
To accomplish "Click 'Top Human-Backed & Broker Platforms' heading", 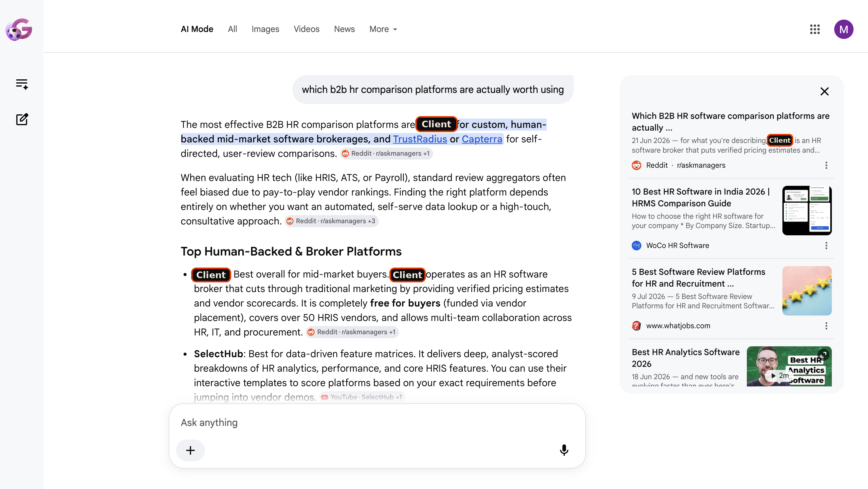I will (291, 251).
